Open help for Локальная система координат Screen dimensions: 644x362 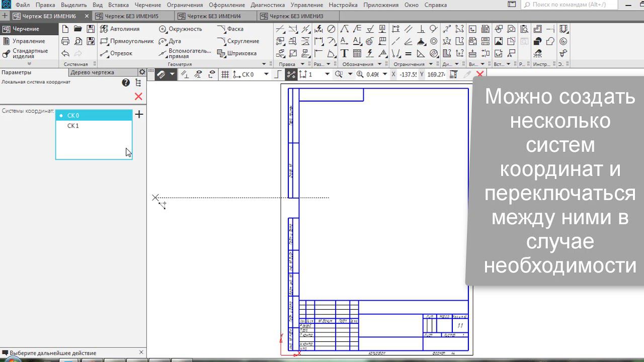(x=126, y=83)
